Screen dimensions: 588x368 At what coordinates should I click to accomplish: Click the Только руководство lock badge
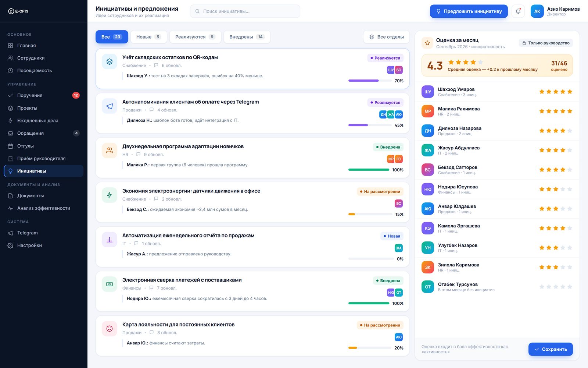pyautogui.click(x=546, y=43)
